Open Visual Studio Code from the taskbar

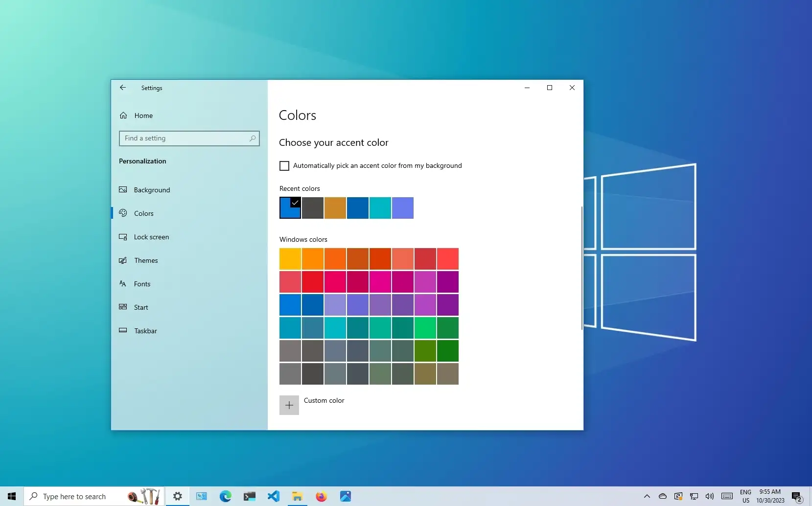tap(273, 496)
